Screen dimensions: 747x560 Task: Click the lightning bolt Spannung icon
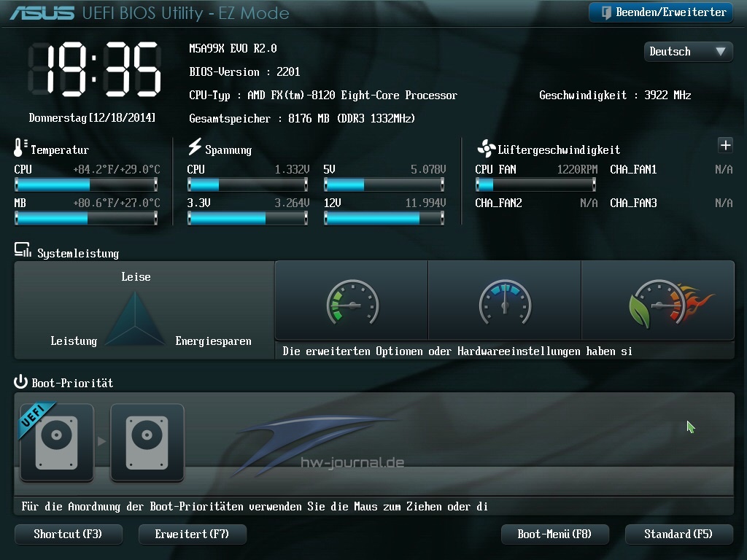click(x=194, y=147)
